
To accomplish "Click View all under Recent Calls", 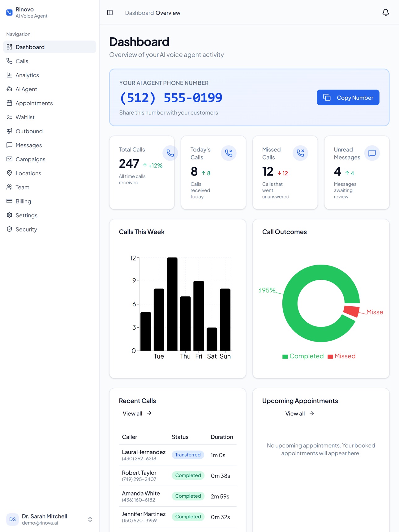I will coord(137,414).
